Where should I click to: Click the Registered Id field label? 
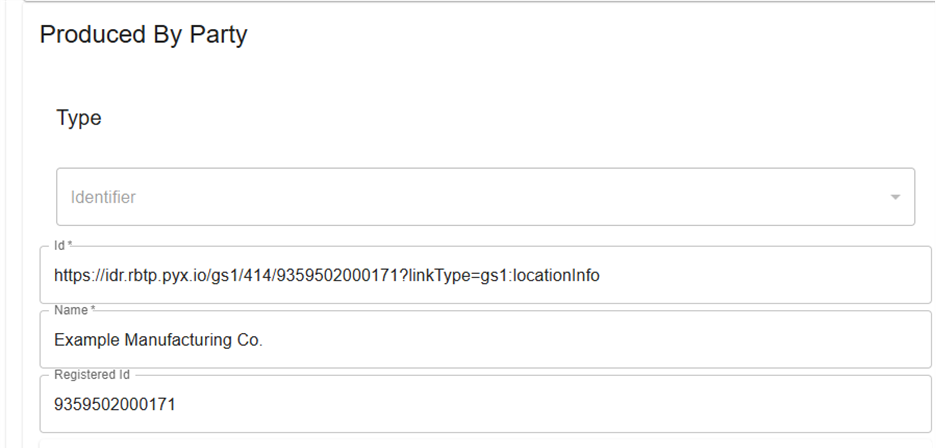click(92, 375)
